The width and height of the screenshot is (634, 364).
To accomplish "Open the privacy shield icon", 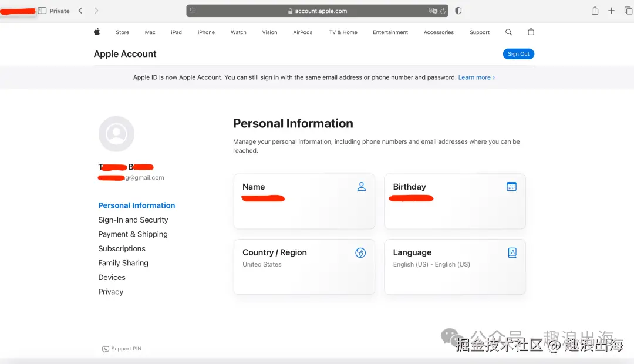I will pos(458,11).
